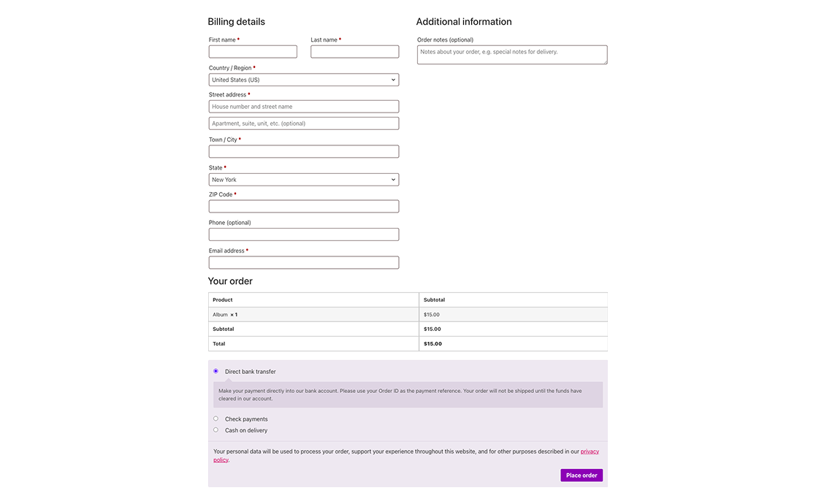
Task: Open the State dropdown showing New York
Action: coord(303,179)
